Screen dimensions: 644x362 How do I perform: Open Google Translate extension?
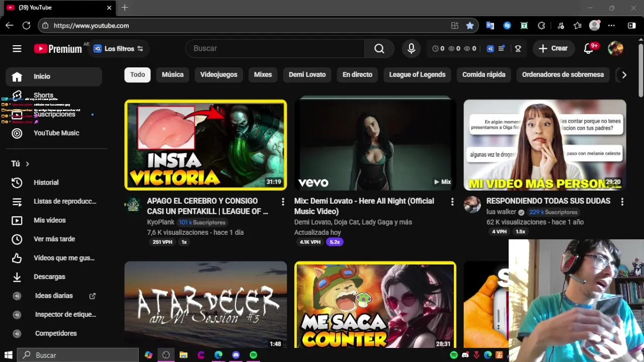tap(490, 26)
